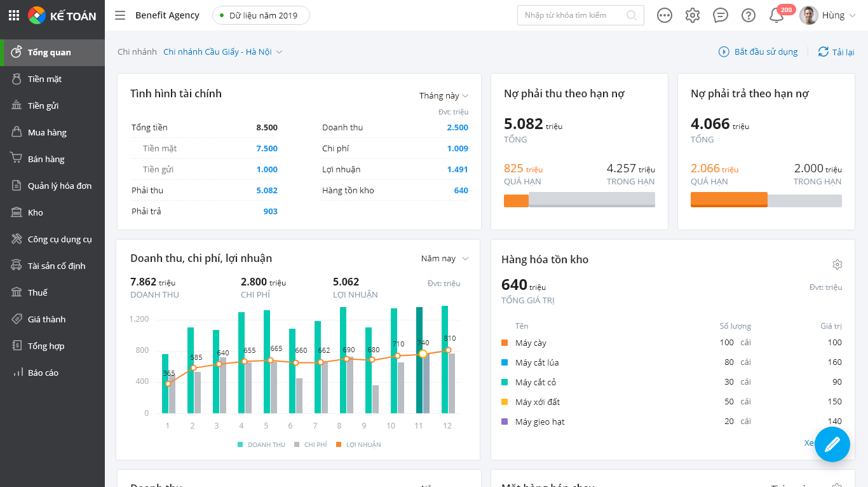The height and width of the screenshot is (487, 868).
Task: Open the chat messages icon
Action: (x=721, y=15)
